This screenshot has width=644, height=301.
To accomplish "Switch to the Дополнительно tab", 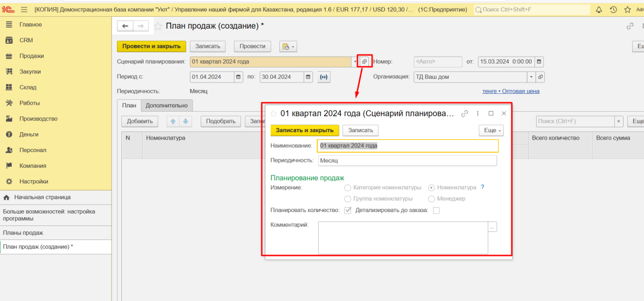I will [x=167, y=106].
